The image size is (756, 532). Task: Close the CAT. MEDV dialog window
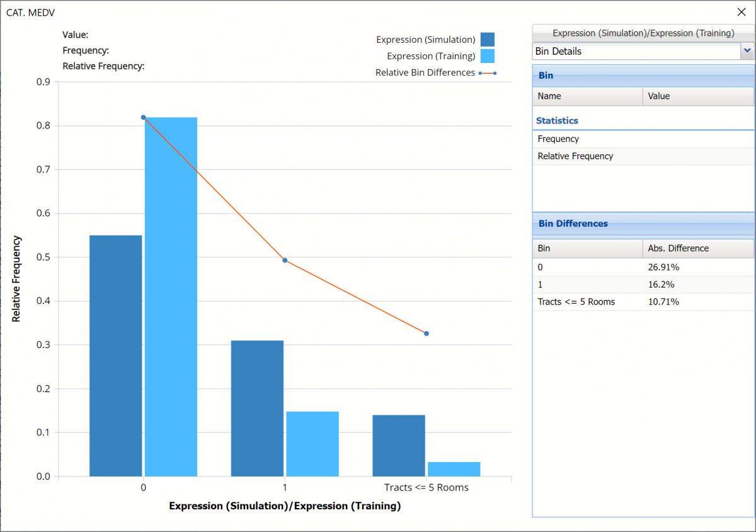[x=741, y=12]
